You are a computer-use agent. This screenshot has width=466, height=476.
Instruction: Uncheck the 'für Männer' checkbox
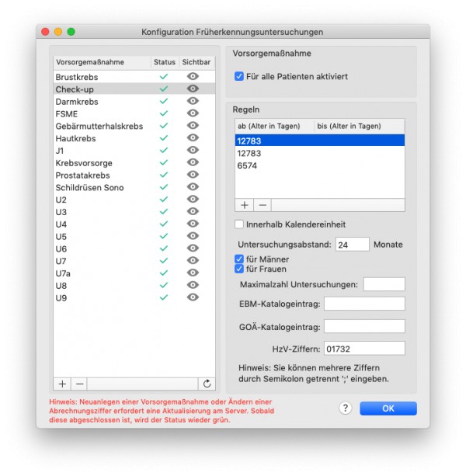pyautogui.click(x=239, y=259)
